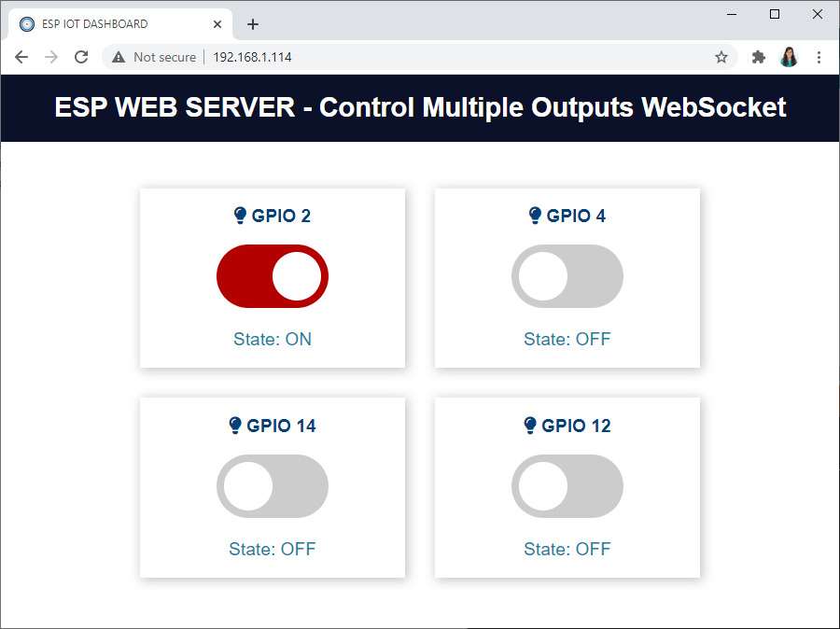
Task: Click the browser profile avatar
Action: 789,57
